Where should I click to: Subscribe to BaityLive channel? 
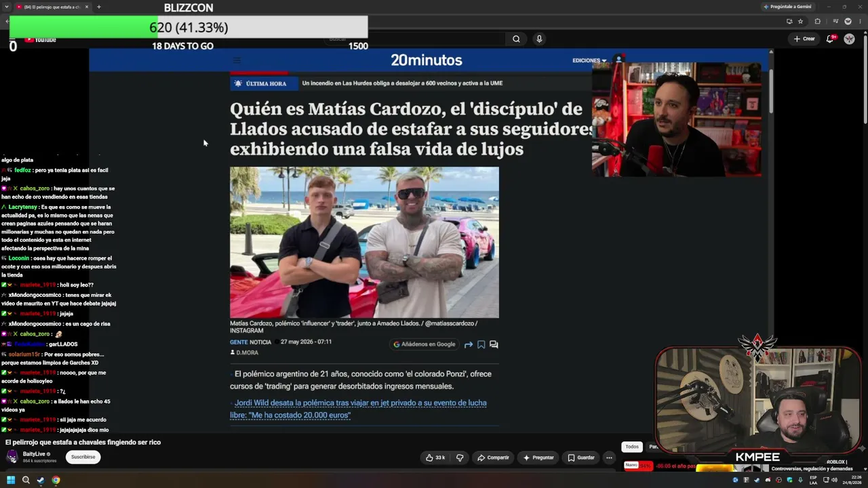(x=83, y=457)
